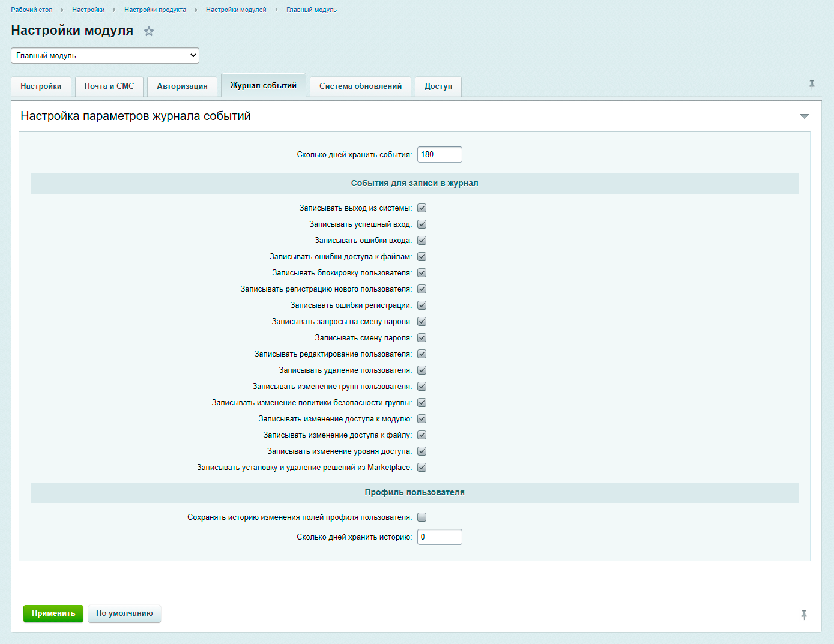Switch to the Настройки tab
Screen dimensions: 834x644
tap(41, 86)
